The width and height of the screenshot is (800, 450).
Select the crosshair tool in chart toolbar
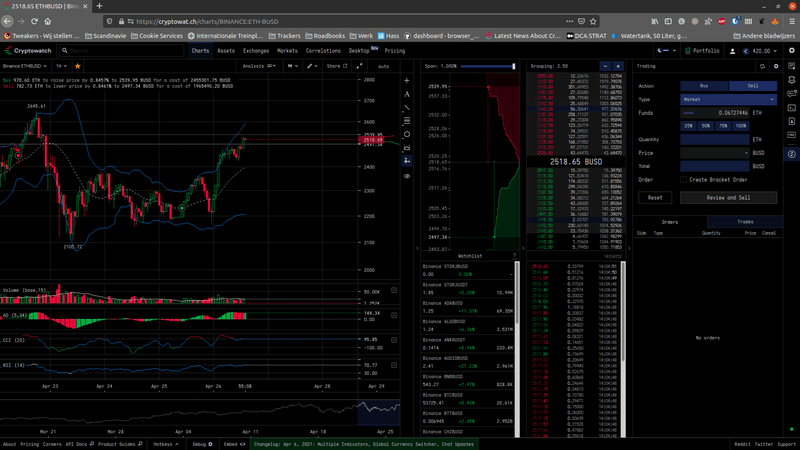[x=407, y=81]
